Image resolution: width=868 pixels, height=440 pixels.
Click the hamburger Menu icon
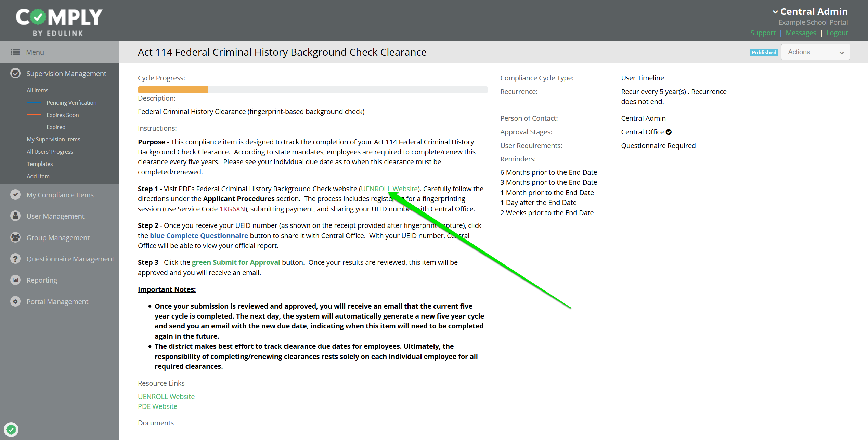(15, 52)
